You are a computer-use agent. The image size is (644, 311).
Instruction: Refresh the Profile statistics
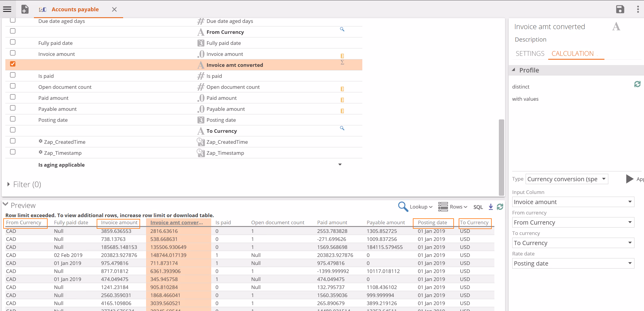[637, 84]
